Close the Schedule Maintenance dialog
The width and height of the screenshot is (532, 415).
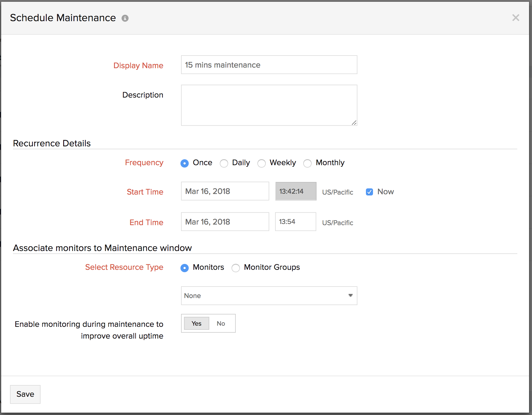[516, 18]
